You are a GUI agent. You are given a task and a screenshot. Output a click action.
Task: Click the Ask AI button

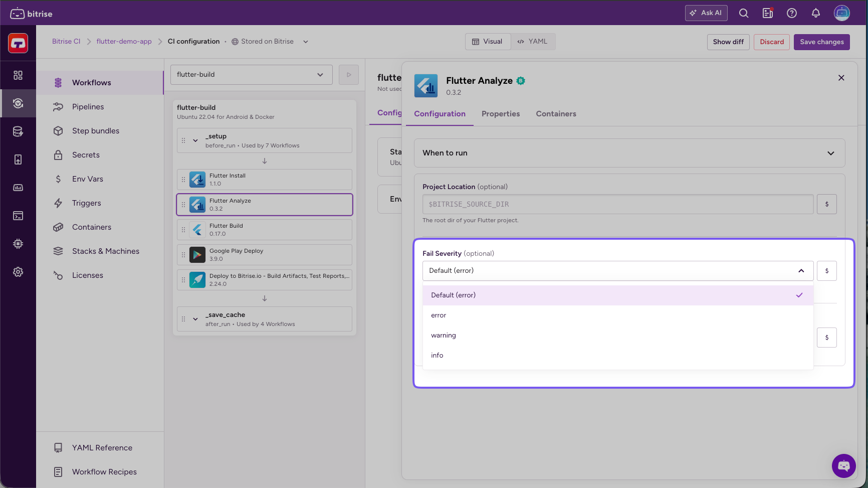point(706,13)
